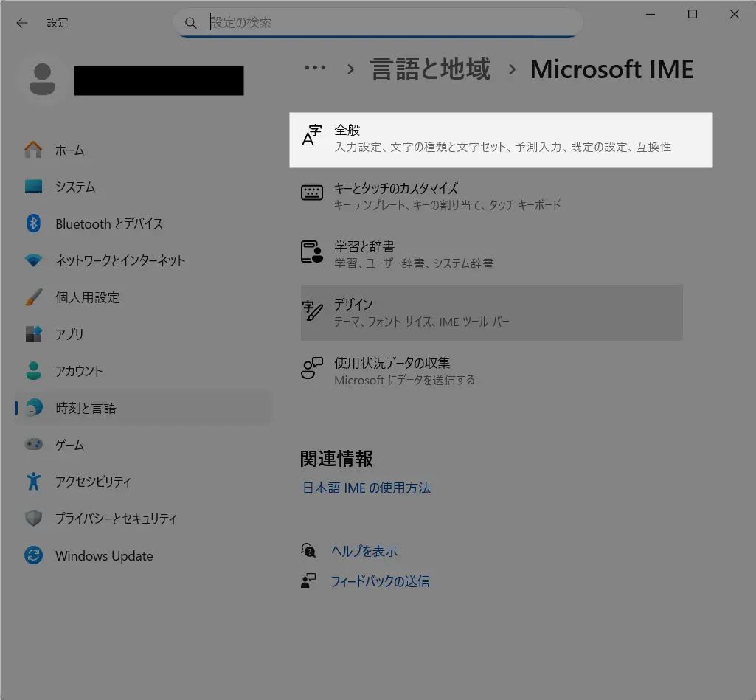Viewport: 756px width, 700px height.
Task: Click the 関連情報 heading text
Action: (336, 459)
